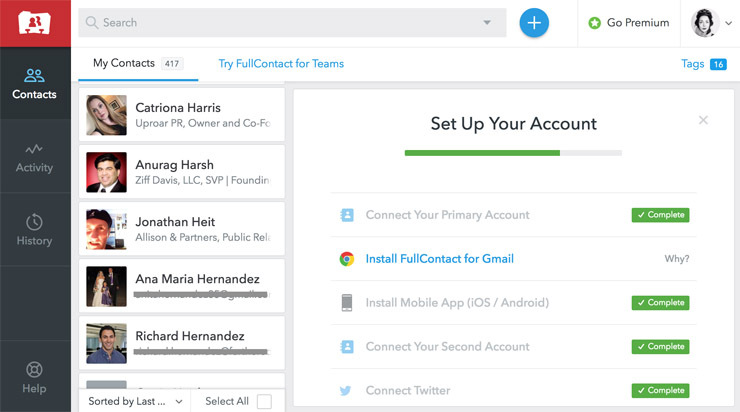This screenshot has height=412, width=740.
Task: Open the Activity section in the sidebar
Action: tap(34, 157)
